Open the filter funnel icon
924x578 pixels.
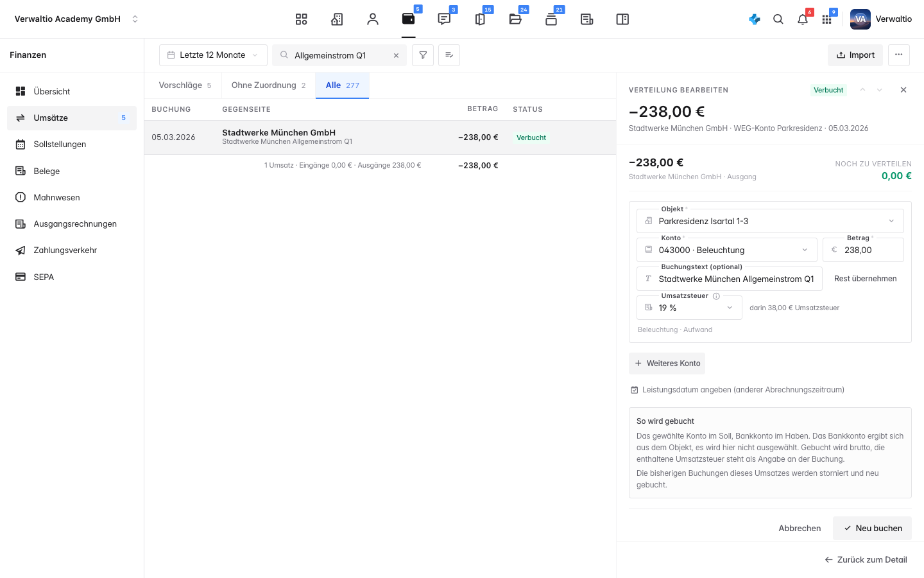pos(423,55)
